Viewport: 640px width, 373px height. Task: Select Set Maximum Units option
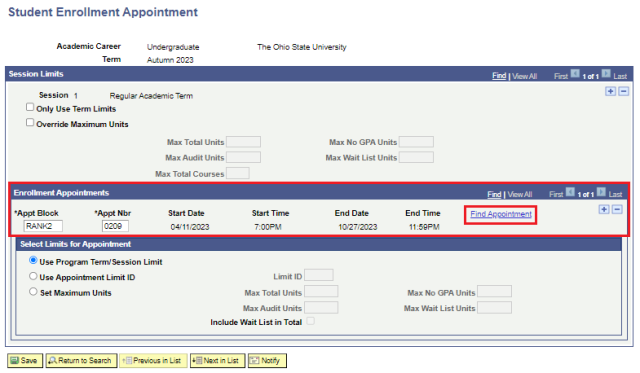tap(33, 291)
